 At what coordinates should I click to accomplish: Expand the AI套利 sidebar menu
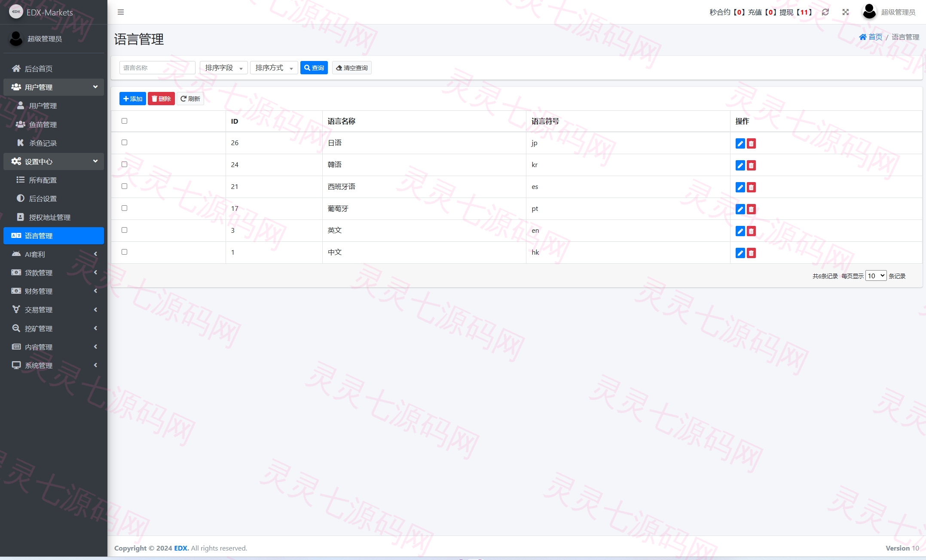tap(54, 254)
